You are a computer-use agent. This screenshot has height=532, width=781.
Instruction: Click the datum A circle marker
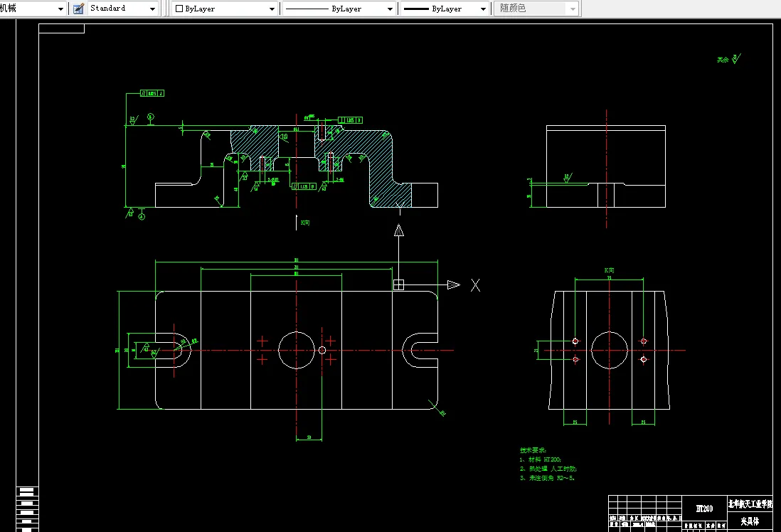pyautogui.click(x=142, y=216)
